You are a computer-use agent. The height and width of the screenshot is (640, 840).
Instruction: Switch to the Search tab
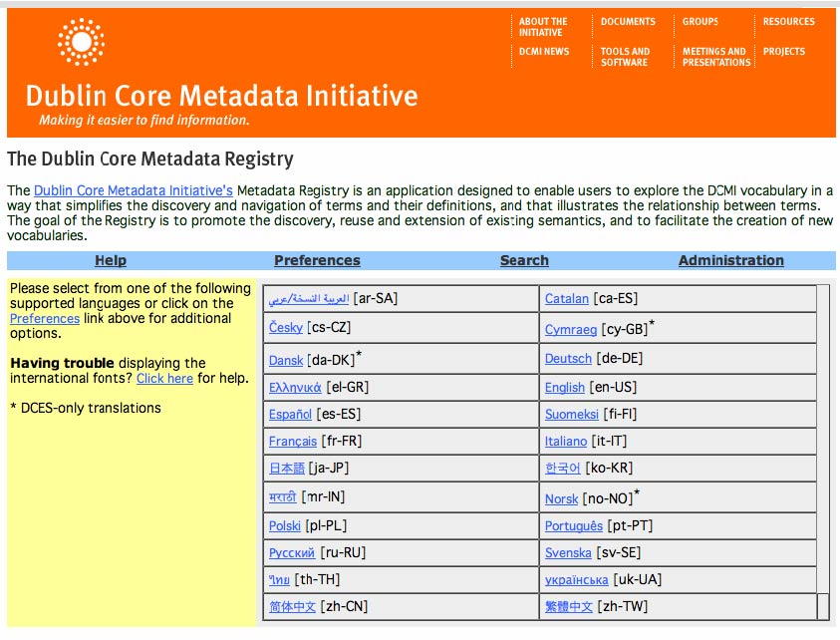tap(524, 260)
